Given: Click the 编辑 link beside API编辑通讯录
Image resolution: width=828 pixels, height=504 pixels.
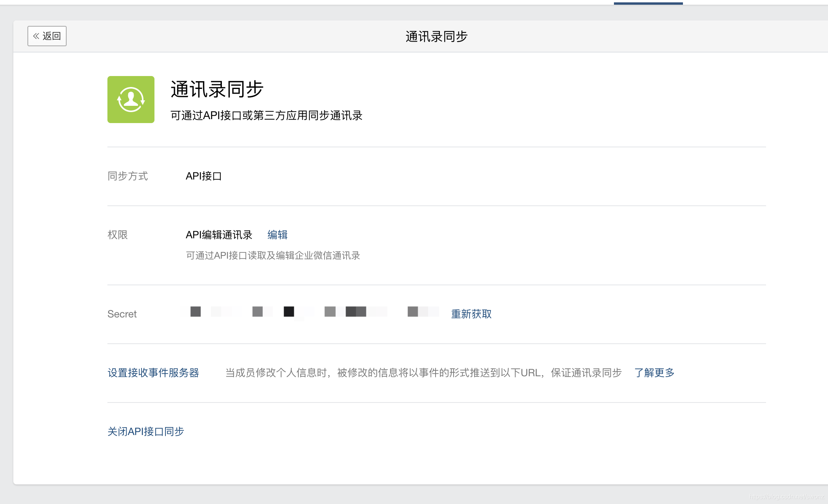Looking at the screenshot, I should [x=277, y=235].
